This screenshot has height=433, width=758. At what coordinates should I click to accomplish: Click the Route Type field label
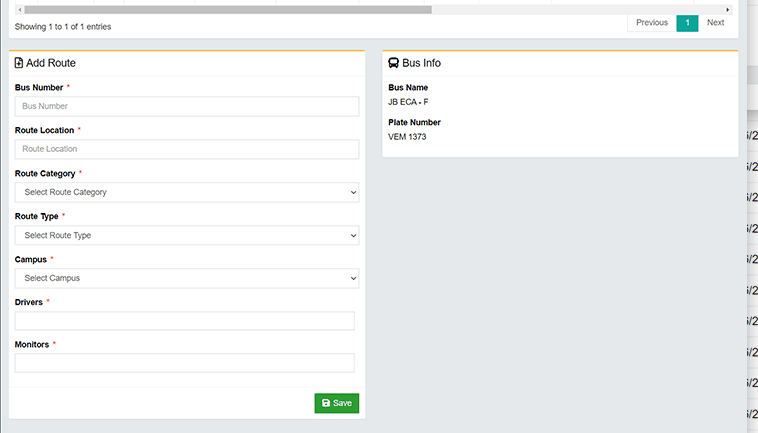click(37, 216)
